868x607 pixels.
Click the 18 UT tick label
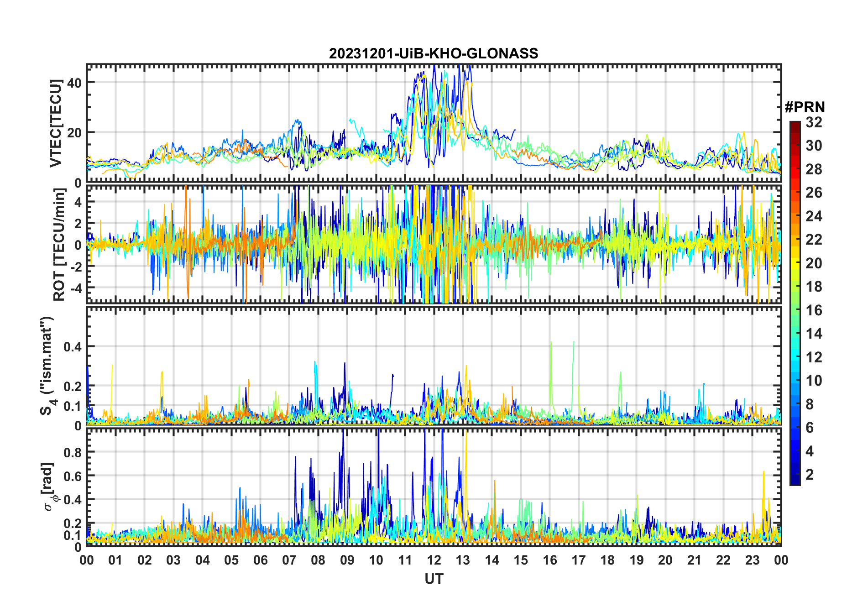click(607, 560)
